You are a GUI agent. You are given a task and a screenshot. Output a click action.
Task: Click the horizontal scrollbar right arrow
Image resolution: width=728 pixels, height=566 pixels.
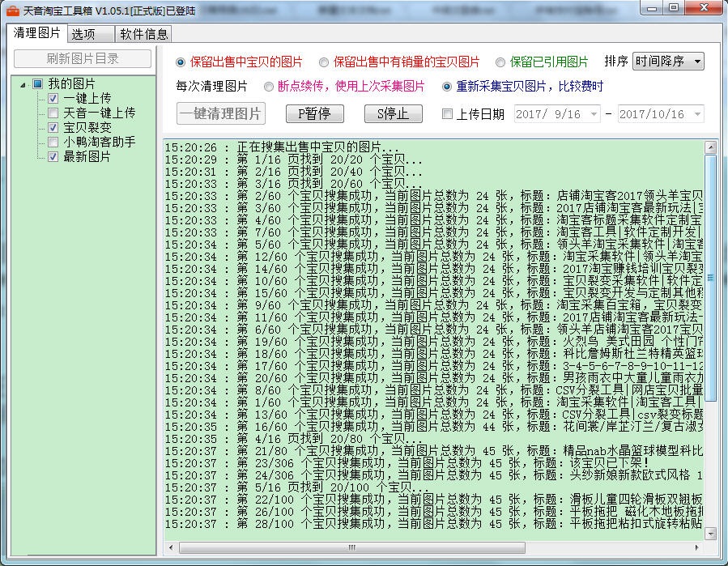click(x=697, y=547)
